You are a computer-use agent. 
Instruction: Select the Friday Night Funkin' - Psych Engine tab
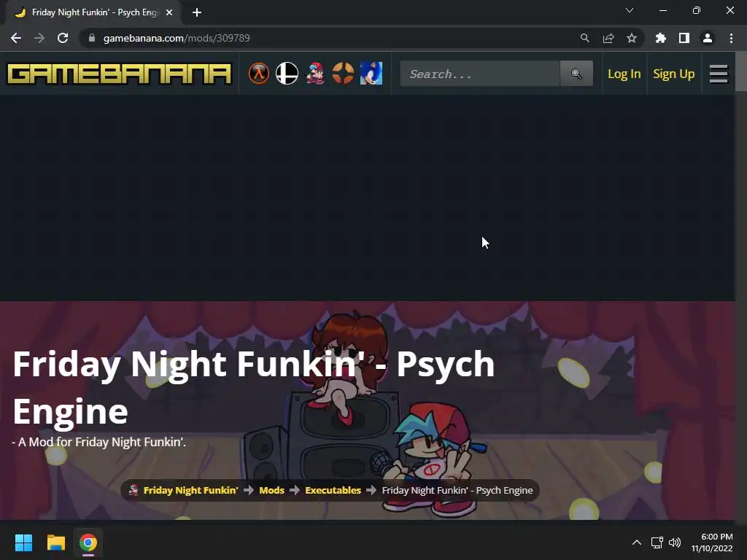coord(93,13)
